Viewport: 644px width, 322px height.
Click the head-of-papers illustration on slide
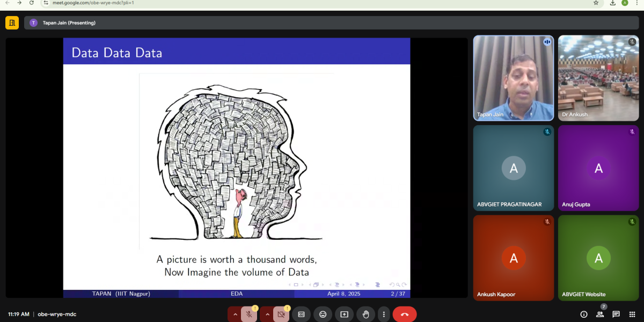(x=235, y=162)
